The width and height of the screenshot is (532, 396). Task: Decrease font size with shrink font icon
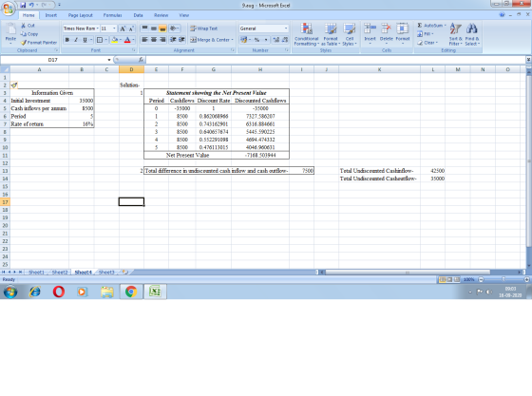point(131,28)
